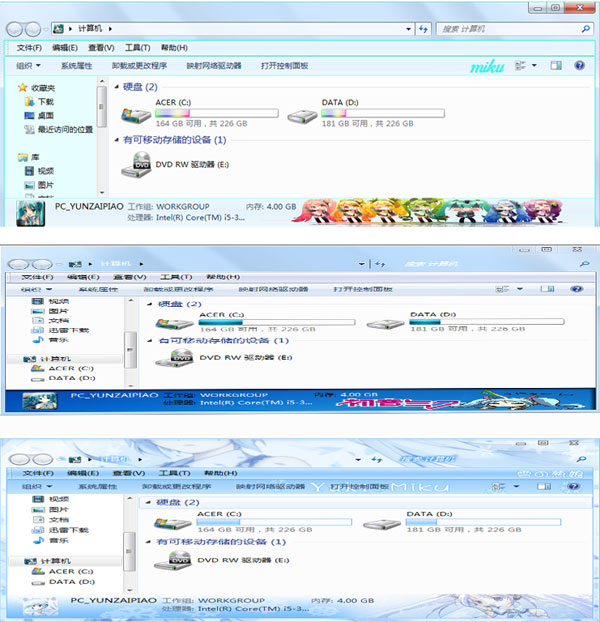Select ACER (C:) in middle window tree

pyautogui.click(x=63, y=369)
